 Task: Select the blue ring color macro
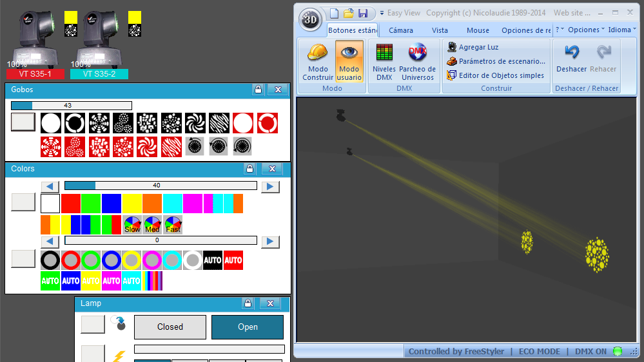coord(112,260)
